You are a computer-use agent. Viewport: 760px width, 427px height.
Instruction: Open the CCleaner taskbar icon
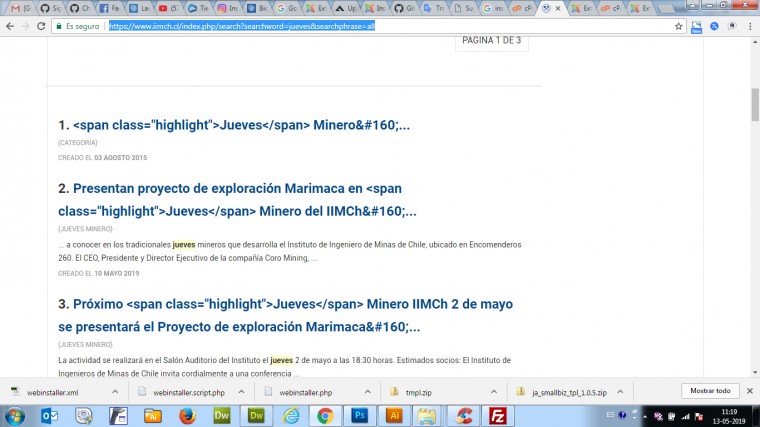pyautogui.click(x=463, y=416)
